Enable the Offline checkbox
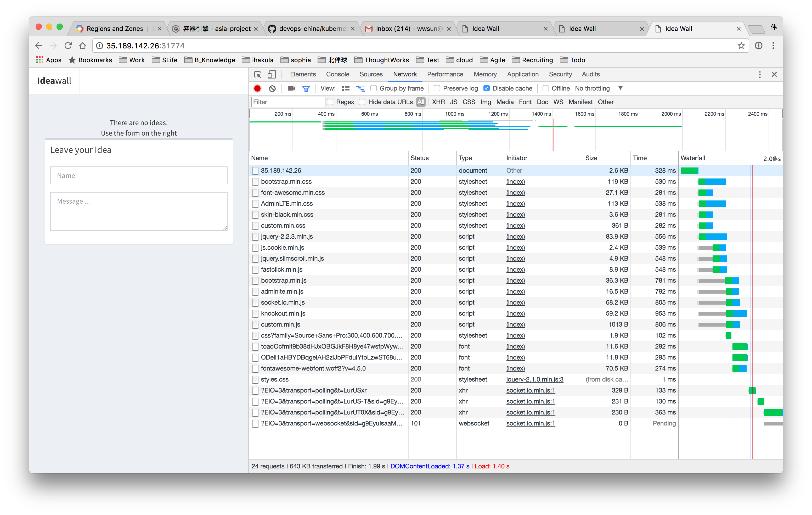812x515 pixels. coord(545,88)
